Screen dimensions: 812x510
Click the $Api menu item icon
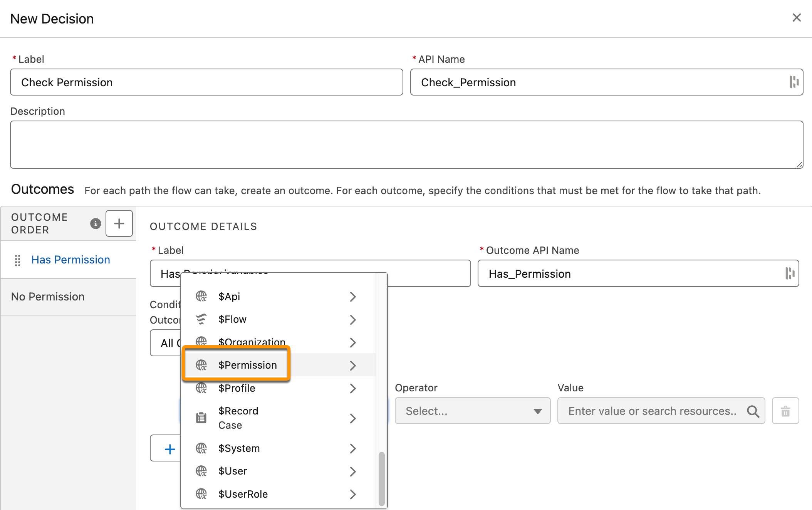pyautogui.click(x=201, y=296)
